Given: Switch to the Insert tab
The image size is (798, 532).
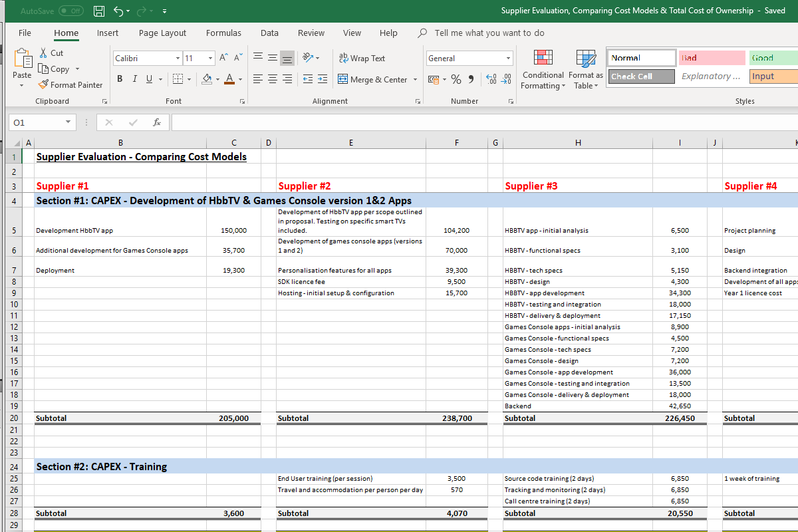Looking at the screenshot, I should pos(108,33).
